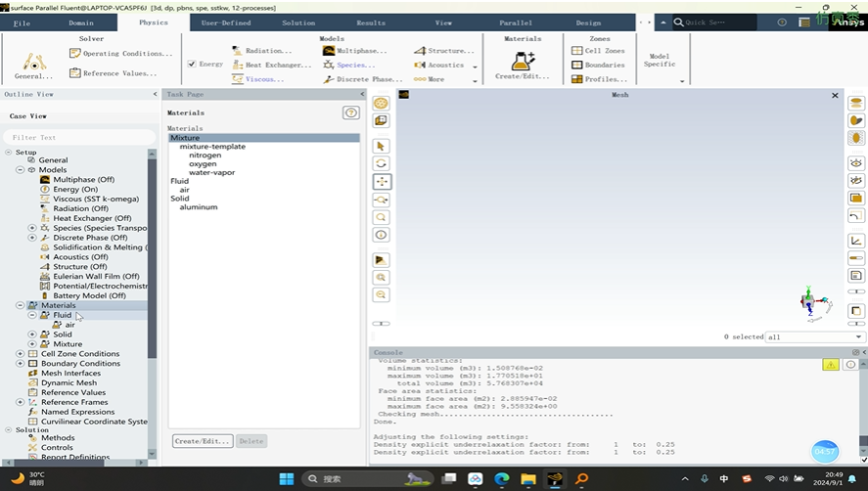The width and height of the screenshot is (868, 491).
Task: Select Viscous (SST k-omega) tree item
Action: coord(95,199)
